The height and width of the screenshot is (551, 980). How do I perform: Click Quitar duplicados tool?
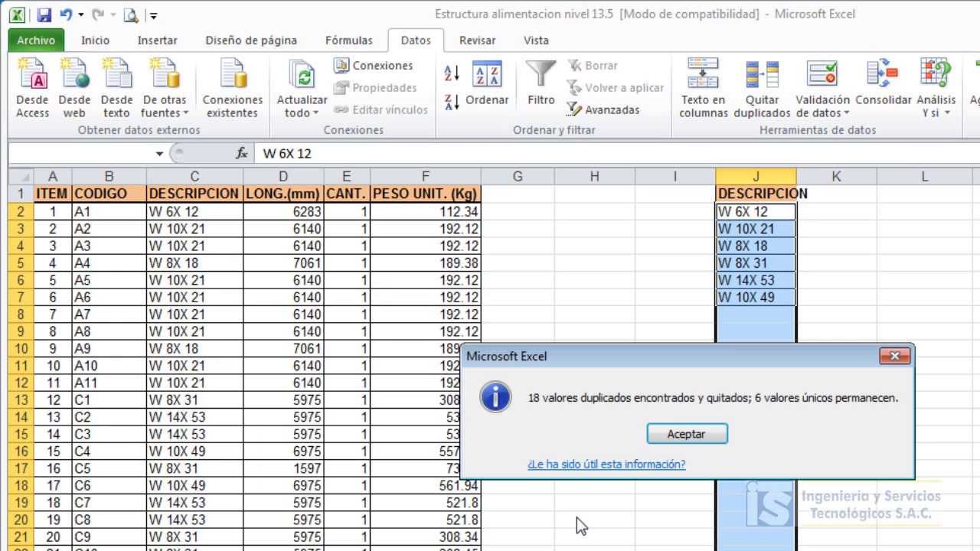click(x=762, y=88)
